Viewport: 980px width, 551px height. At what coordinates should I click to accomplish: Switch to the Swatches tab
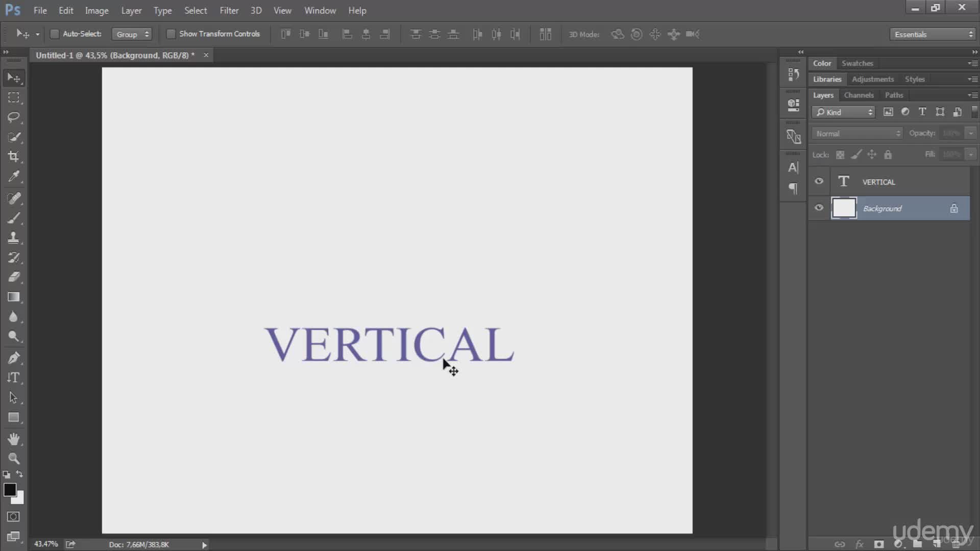click(857, 63)
